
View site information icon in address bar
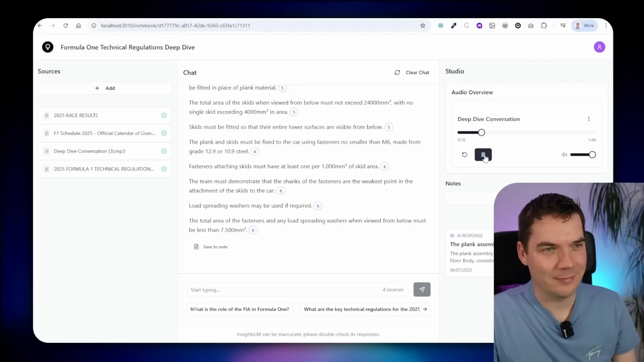(94, 25)
